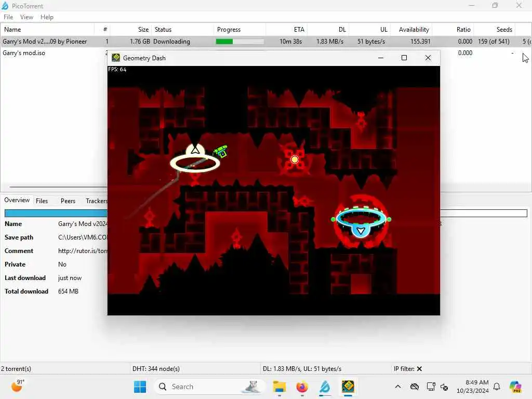This screenshot has height=399, width=532.
Task: Open the weather widget showing 91°
Action: 18,386
